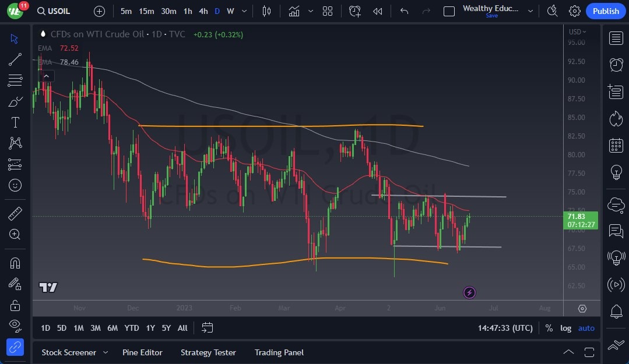Click the orange upper resistance line
The height and width of the screenshot is (364, 629).
280,126
